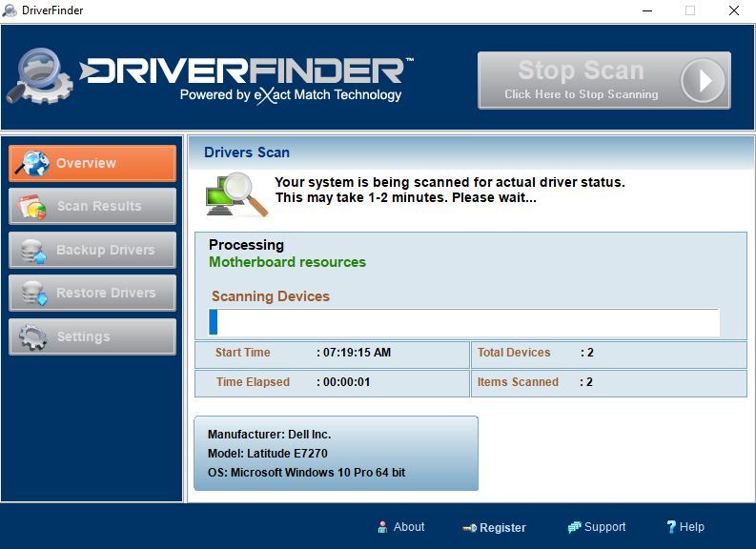The image size is (756, 549).
Task: Click the OS Windows 10 Pro text
Action: (x=307, y=473)
